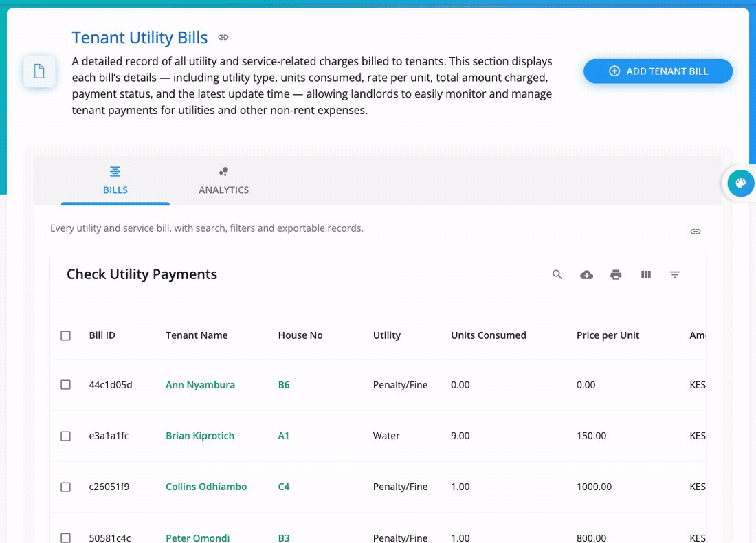Click the document icon beside the page description
Screen dimensions: 756x543
[x=39, y=71]
